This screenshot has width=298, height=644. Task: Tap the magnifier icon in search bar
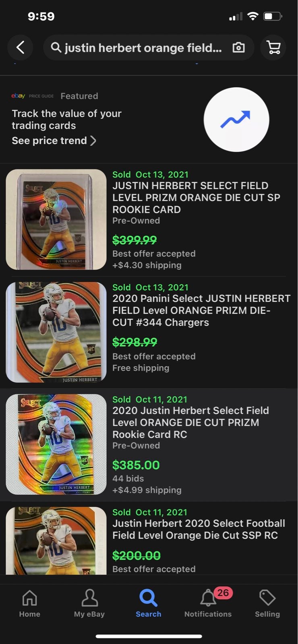click(56, 47)
